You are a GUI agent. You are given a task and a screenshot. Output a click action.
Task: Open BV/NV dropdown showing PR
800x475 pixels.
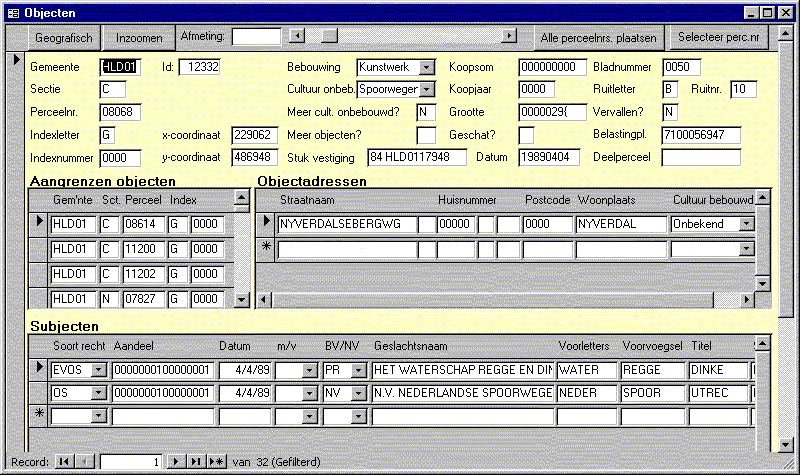tap(359, 370)
